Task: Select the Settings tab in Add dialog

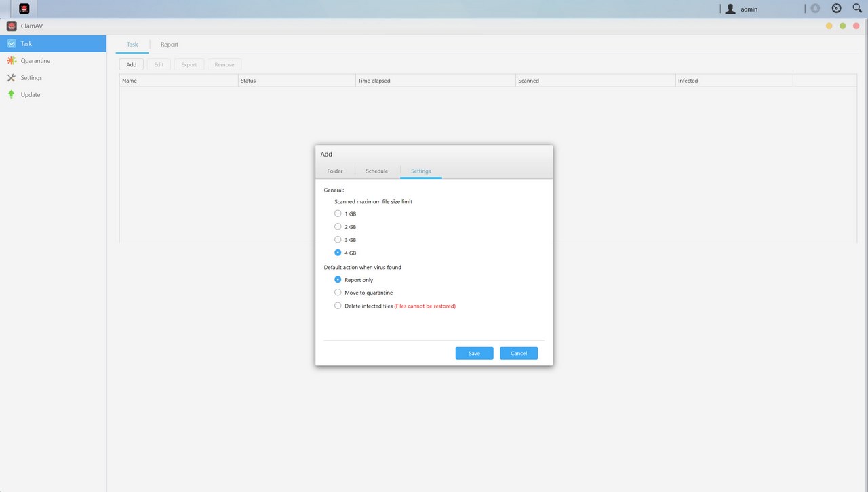Action: point(420,171)
